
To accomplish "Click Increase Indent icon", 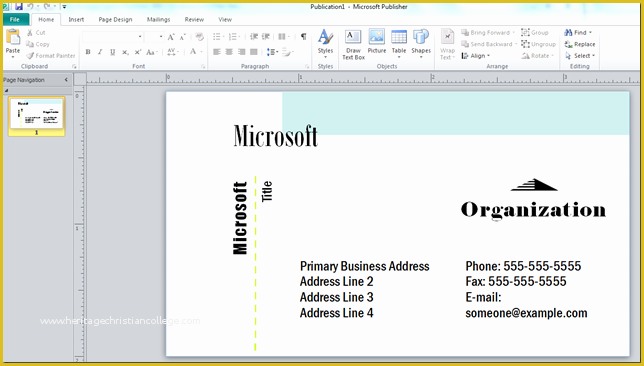I will 266,37.
